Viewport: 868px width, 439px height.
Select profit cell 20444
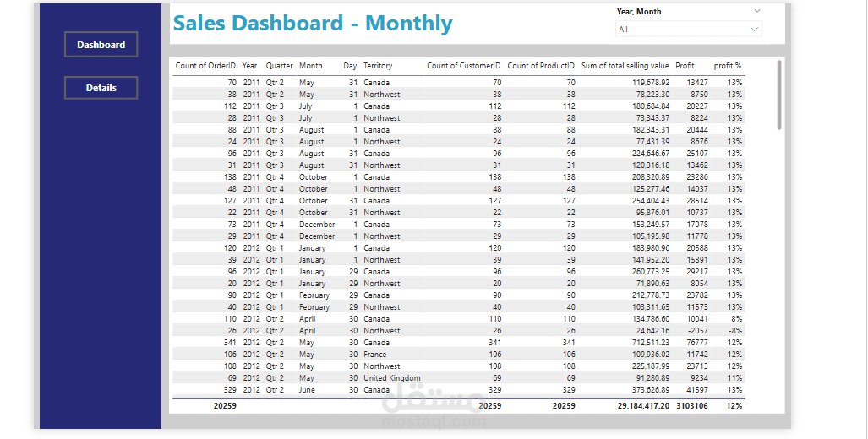[697, 130]
